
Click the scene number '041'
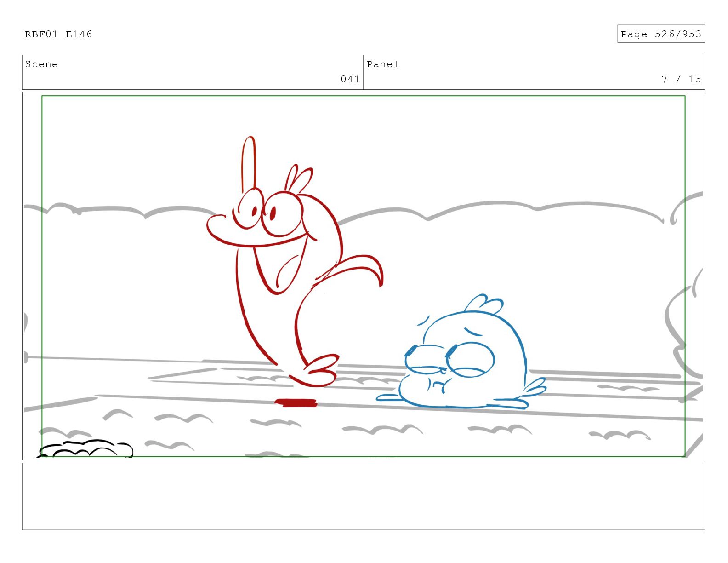(350, 79)
